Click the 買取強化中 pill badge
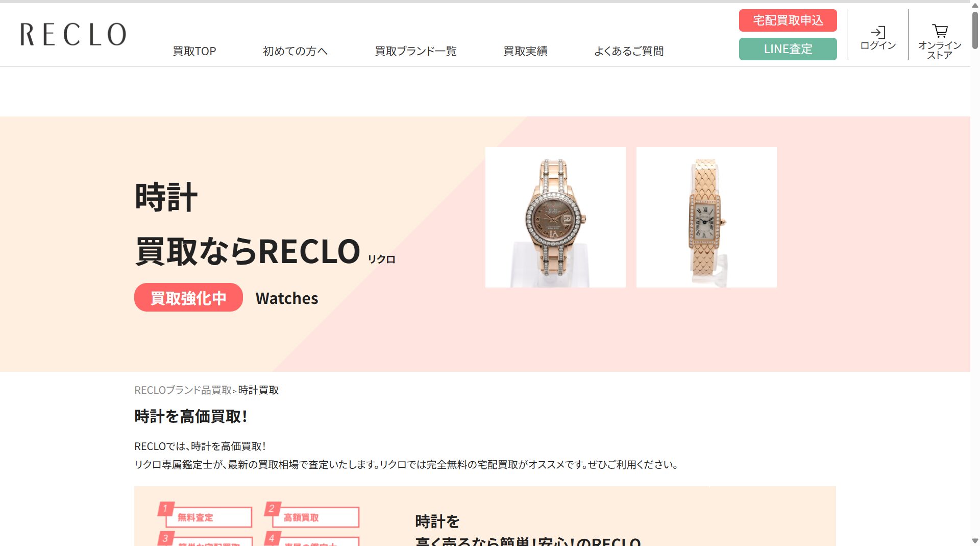Image resolution: width=980 pixels, height=546 pixels. point(188,297)
